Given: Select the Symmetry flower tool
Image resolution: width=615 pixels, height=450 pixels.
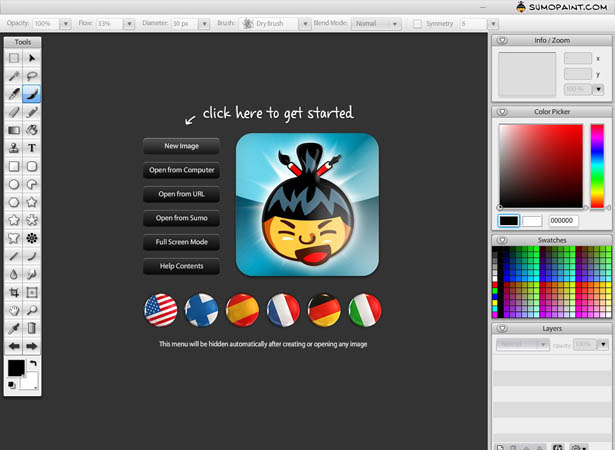Looking at the screenshot, I should coord(32,238).
